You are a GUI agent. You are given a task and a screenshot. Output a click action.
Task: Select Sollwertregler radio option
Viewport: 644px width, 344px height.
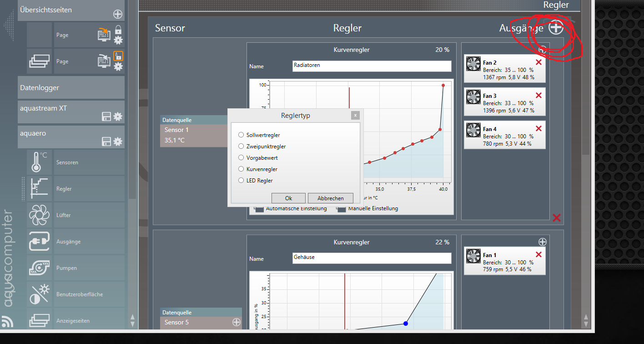[241, 135]
